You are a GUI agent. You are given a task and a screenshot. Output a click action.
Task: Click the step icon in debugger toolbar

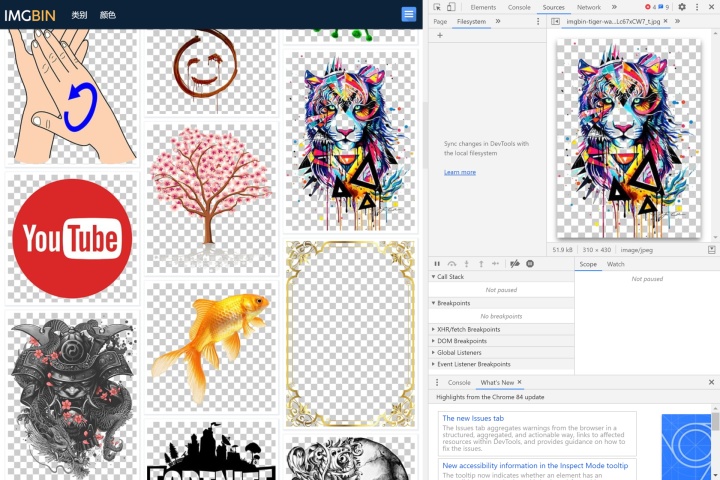pos(495,264)
